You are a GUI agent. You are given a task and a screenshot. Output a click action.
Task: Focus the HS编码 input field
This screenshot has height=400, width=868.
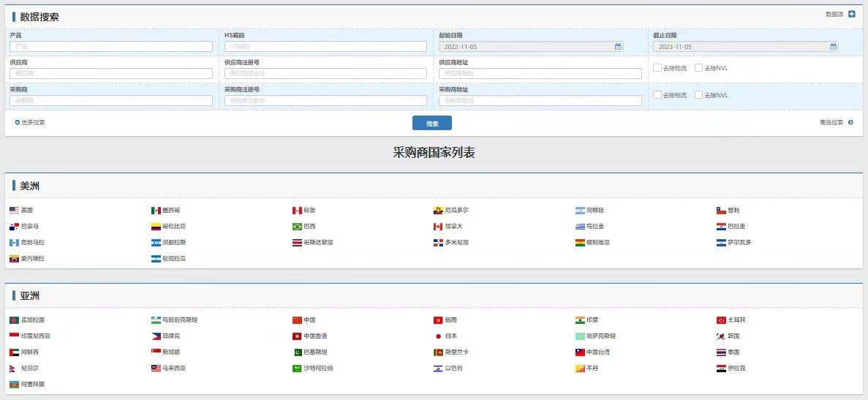[x=325, y=47]
